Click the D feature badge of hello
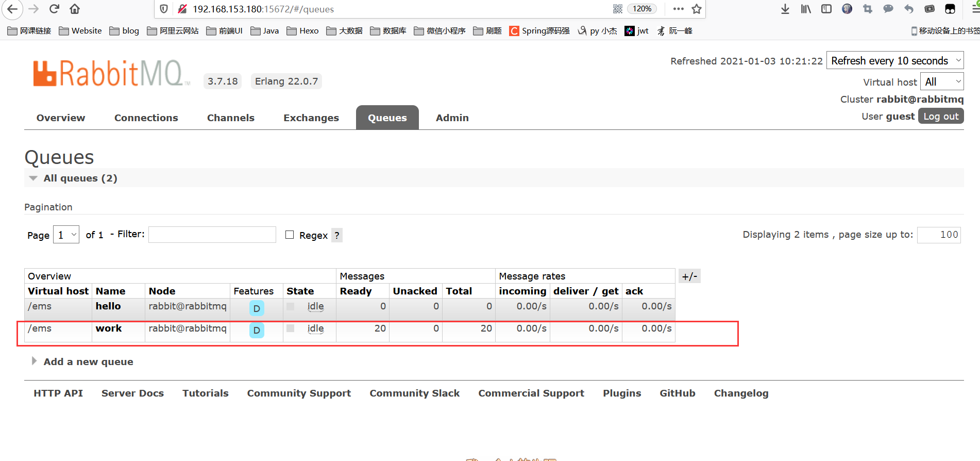The image size is (980, 461). [x=257, y=308]
